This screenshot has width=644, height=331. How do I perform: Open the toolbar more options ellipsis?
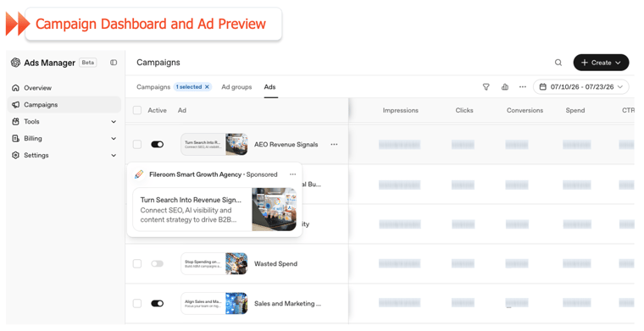[x=523, y=87]
